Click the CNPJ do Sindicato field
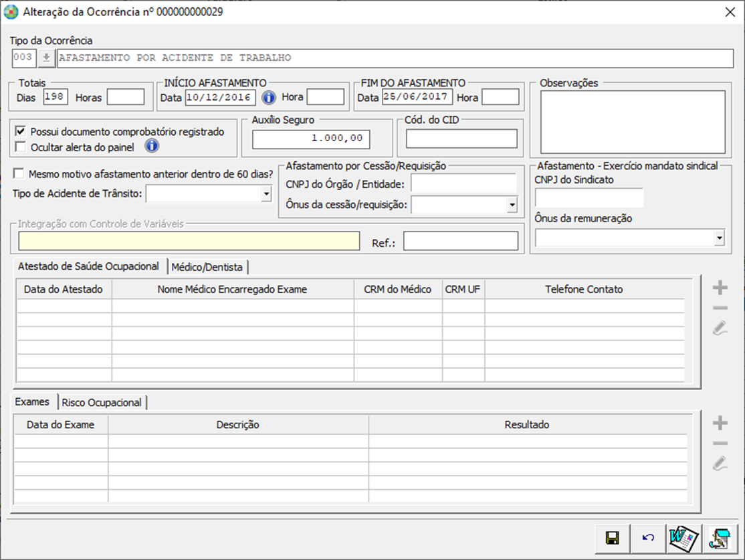 (x=589, y=197)
